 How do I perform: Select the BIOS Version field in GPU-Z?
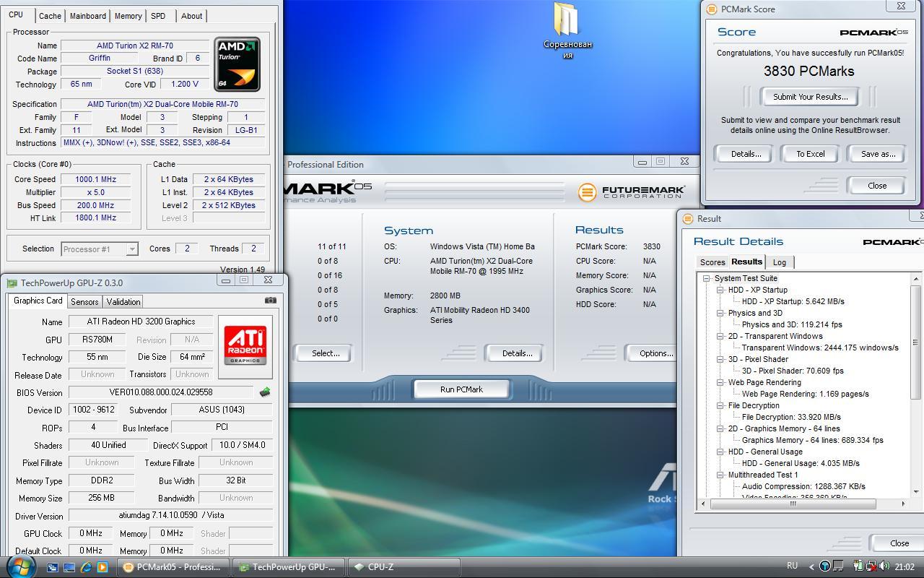[x=161, y=392]
